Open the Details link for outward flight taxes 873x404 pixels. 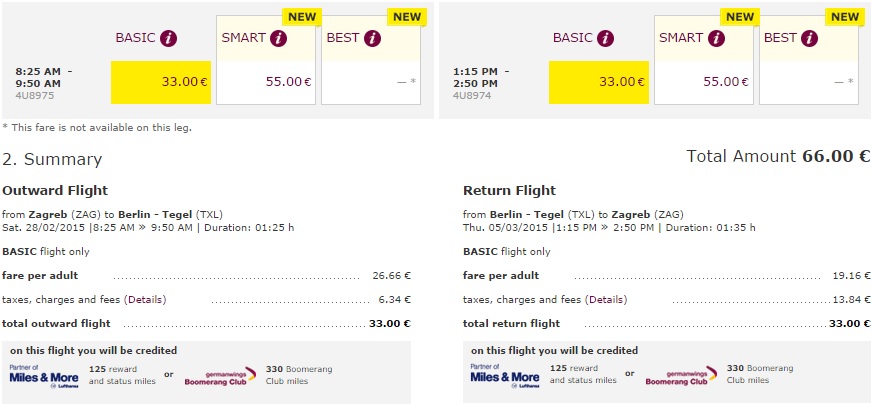click(x=144, y=299)
